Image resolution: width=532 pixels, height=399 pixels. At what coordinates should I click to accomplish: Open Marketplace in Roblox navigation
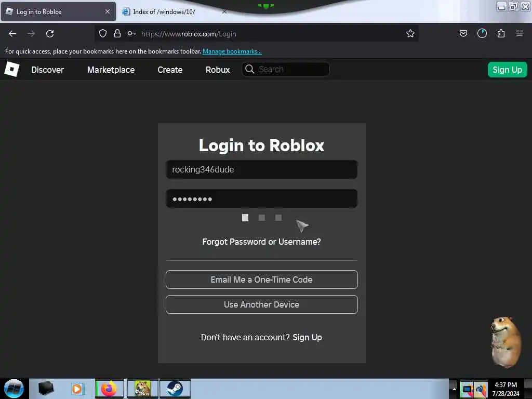(x=111, y=70)
